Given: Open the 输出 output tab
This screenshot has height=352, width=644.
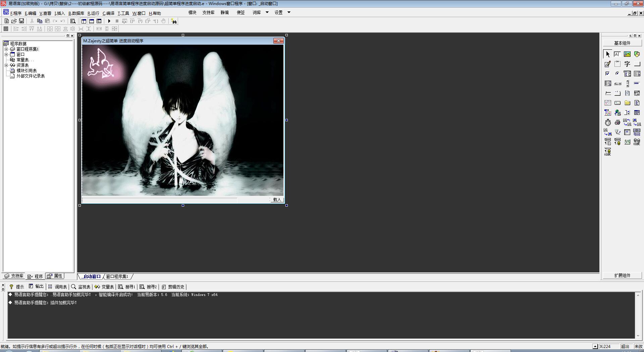Looking at the screenshot, I should click(x=36, y=287).
